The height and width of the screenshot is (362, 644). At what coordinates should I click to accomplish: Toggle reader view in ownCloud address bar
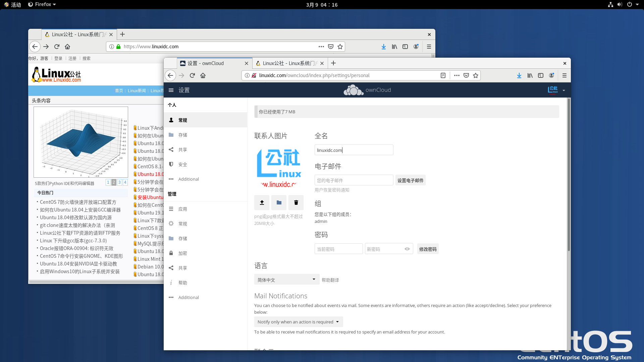pos(443,75)
